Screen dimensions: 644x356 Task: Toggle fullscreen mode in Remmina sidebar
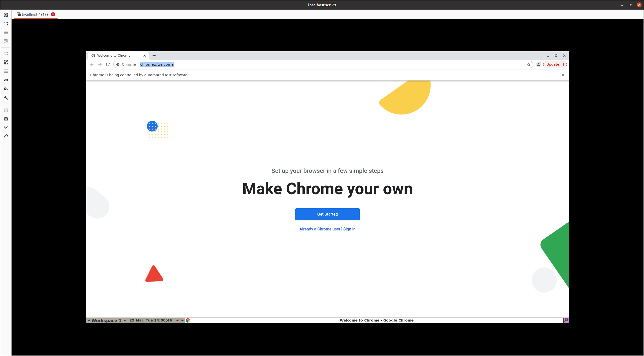tap(6, 24)
